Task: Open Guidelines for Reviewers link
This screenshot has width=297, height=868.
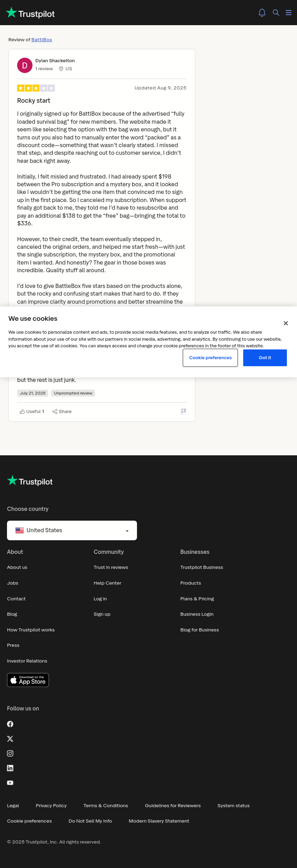Action: [x=173, y=806]
